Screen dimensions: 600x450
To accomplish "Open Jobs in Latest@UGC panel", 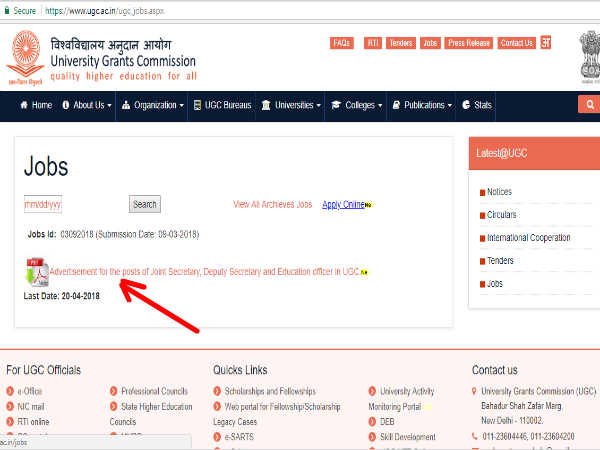I will (494, 284).
